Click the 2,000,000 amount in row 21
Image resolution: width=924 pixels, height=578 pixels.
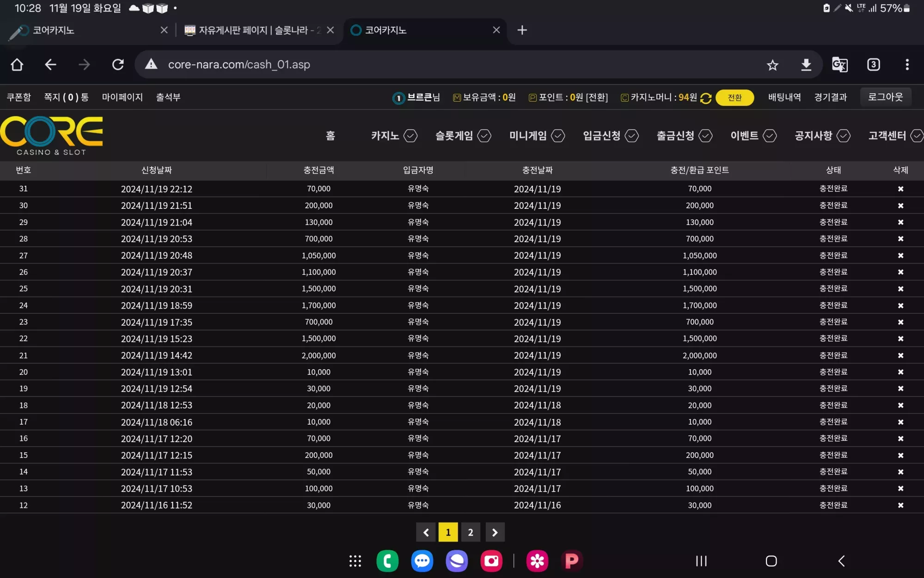click(x=318, y=355)
